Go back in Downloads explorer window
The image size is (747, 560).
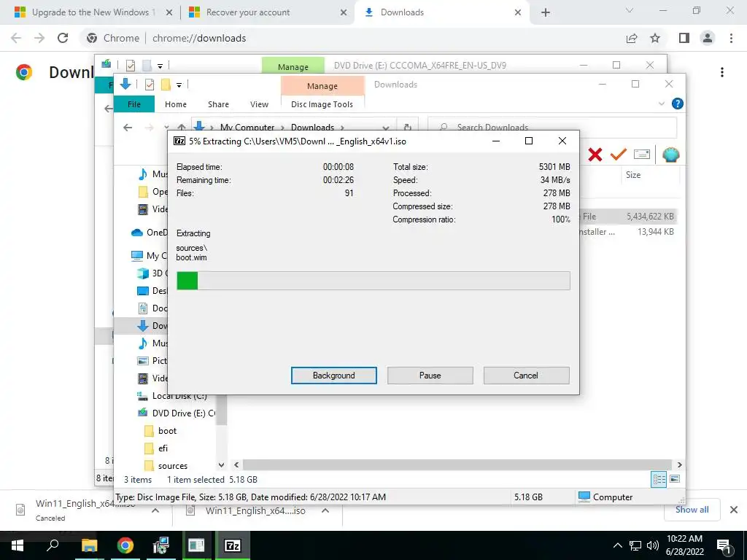(127, 127)
